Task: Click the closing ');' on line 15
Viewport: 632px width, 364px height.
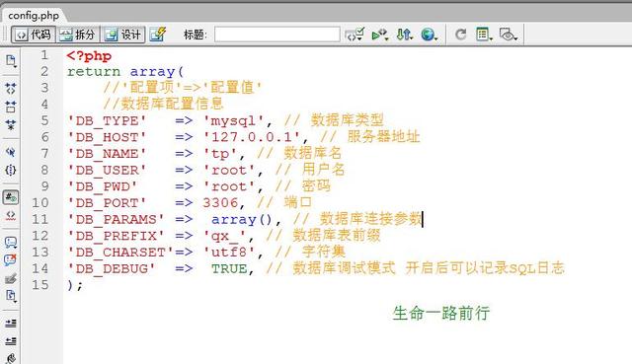Action: pos(75,285)
